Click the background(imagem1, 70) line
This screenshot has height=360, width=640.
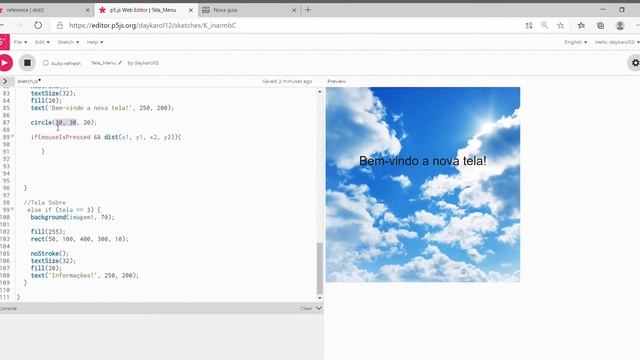coord(72,217)
